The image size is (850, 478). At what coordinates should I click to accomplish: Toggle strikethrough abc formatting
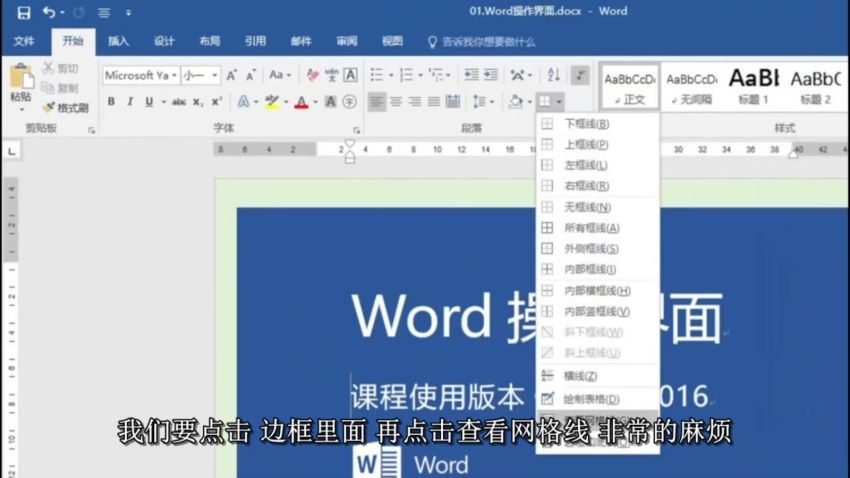click(179, 101)
